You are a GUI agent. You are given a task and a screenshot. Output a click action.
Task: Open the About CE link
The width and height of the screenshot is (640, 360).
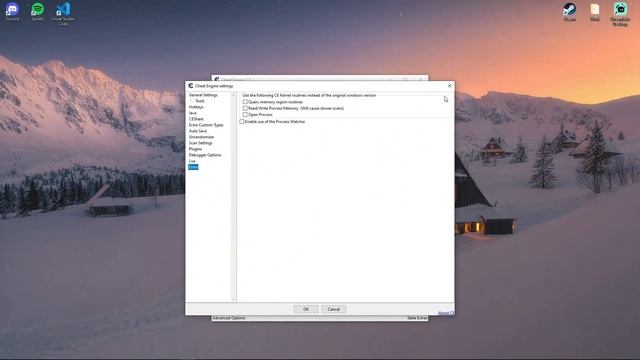click(x=446, y=313)
